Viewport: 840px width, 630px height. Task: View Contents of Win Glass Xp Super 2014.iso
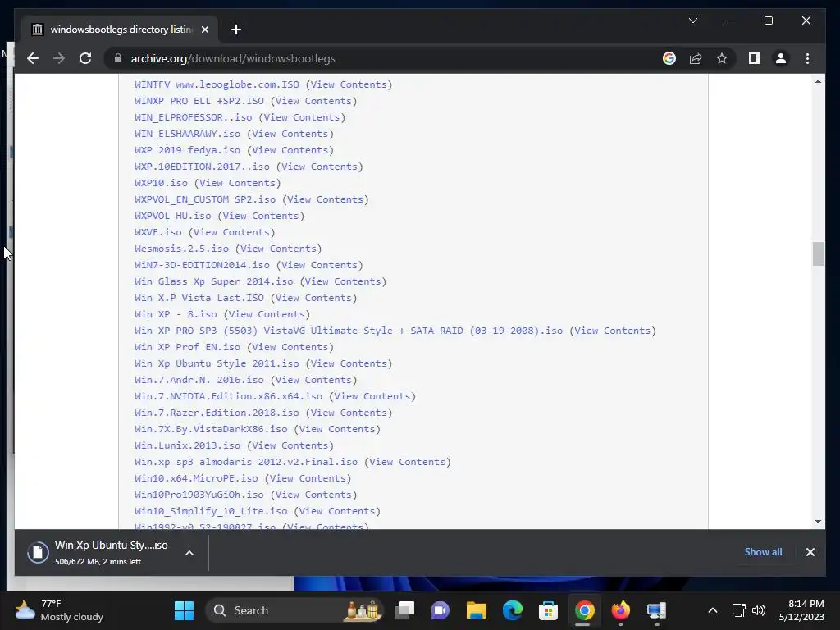pos(343,282)
